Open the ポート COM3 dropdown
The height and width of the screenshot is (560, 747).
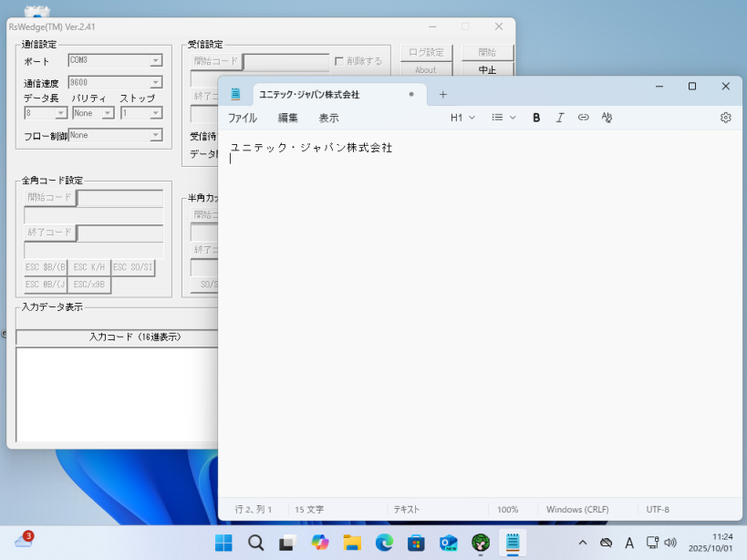pos(156,61)
